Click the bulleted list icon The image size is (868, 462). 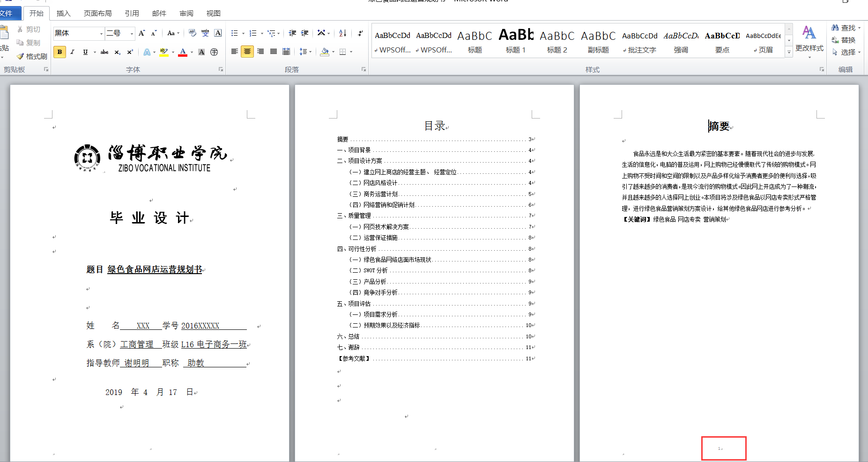pos(234,33)
